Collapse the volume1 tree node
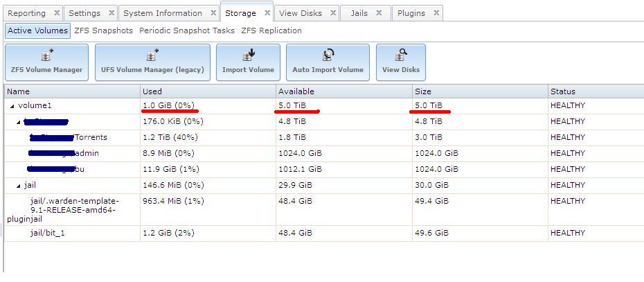This screenshot has height=282, width=644. (12, 106)
